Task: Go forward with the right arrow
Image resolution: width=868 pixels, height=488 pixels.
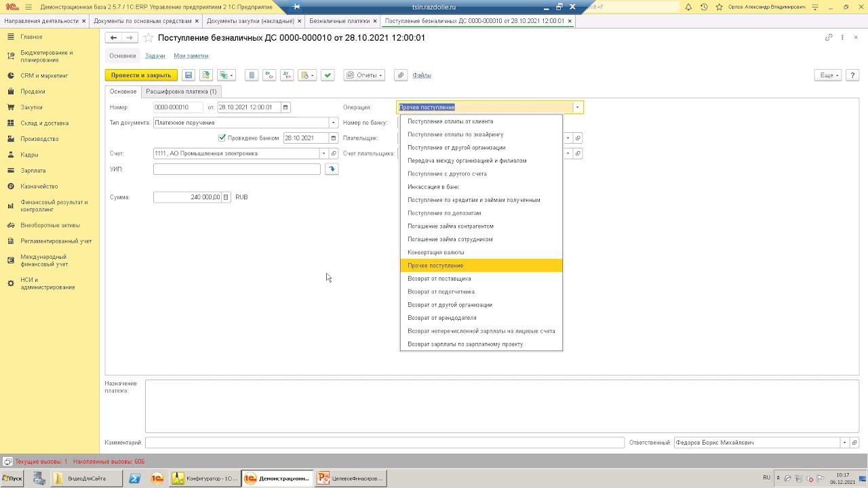Action: tap(130, 38)
